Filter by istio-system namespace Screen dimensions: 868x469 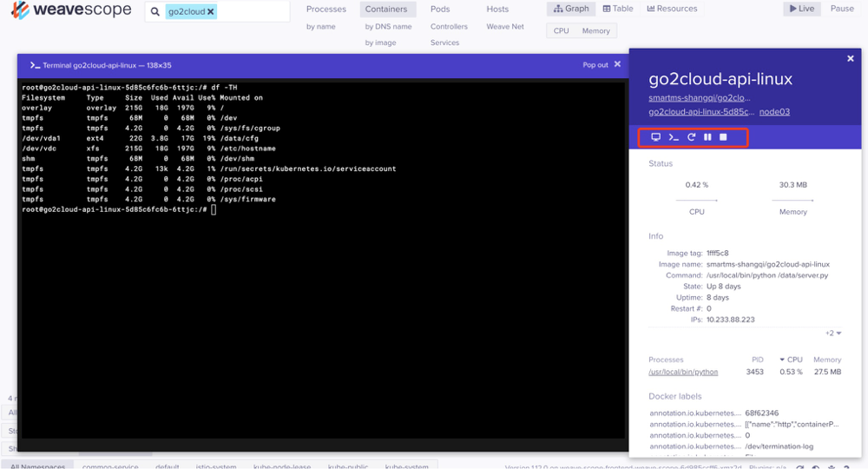(216, 466)
